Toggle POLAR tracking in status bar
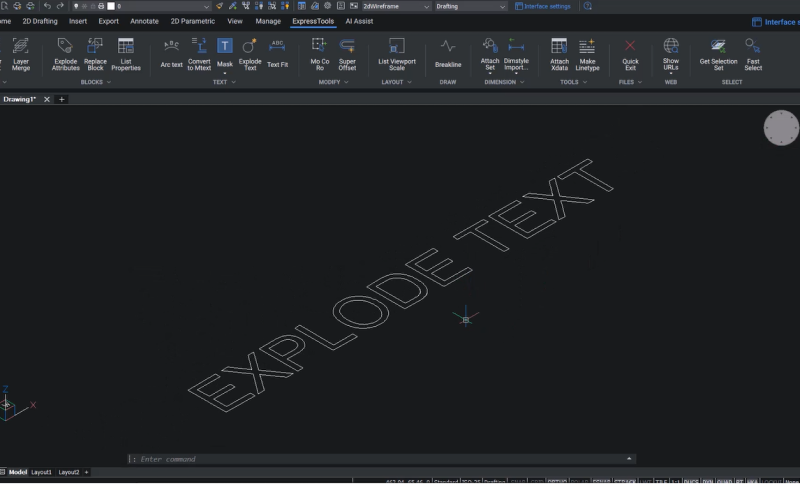The image size is (800, 484). (x=579, y=481)
